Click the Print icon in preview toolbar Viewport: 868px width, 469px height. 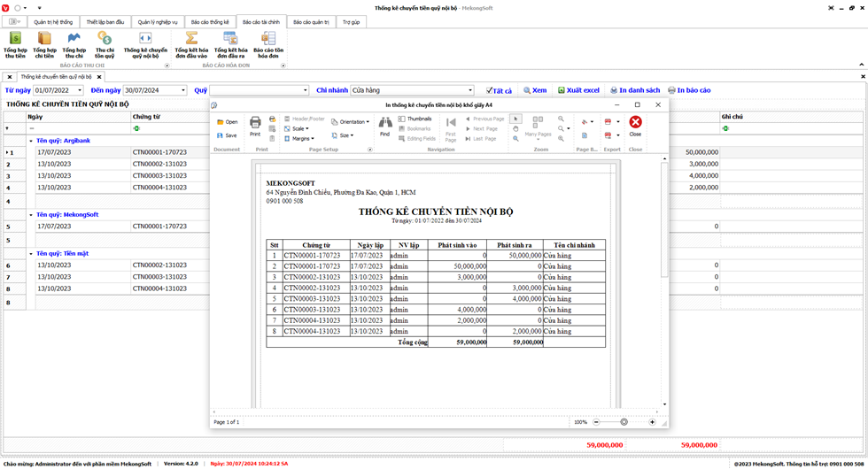[255, 126]
